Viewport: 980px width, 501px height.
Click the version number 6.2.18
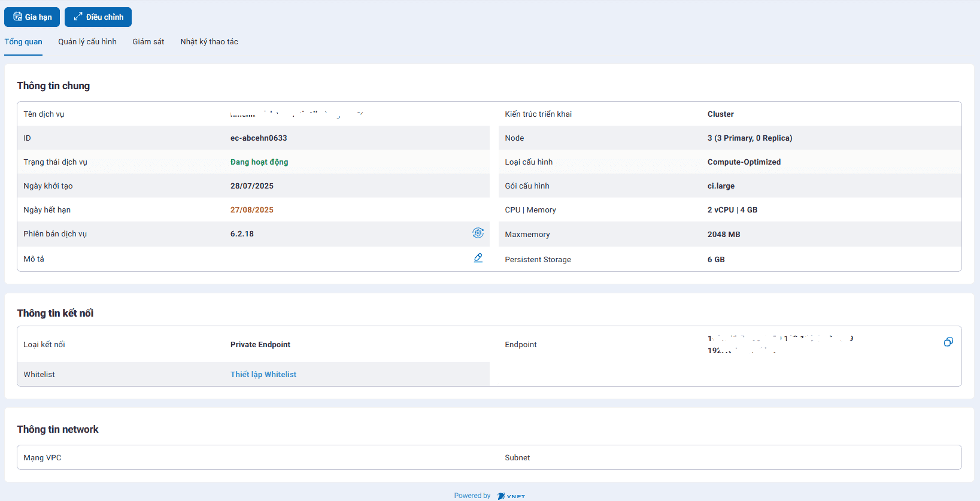click(x=242, y=234)
